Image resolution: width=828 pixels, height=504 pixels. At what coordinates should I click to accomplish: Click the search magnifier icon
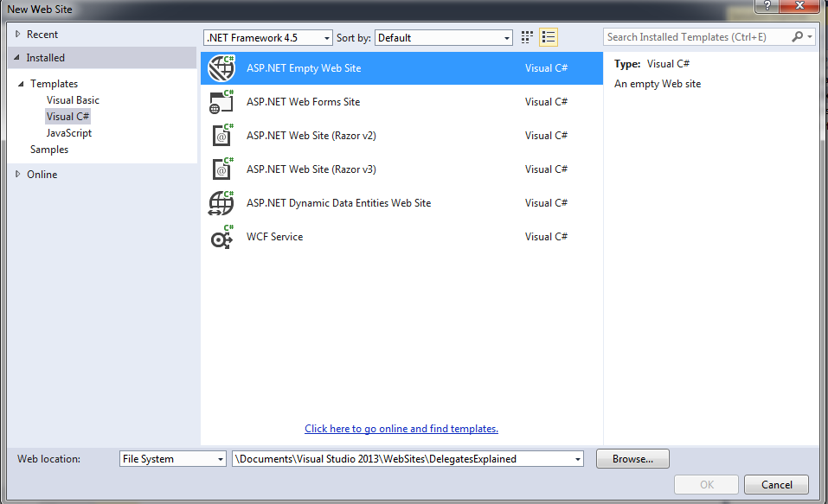798,36
